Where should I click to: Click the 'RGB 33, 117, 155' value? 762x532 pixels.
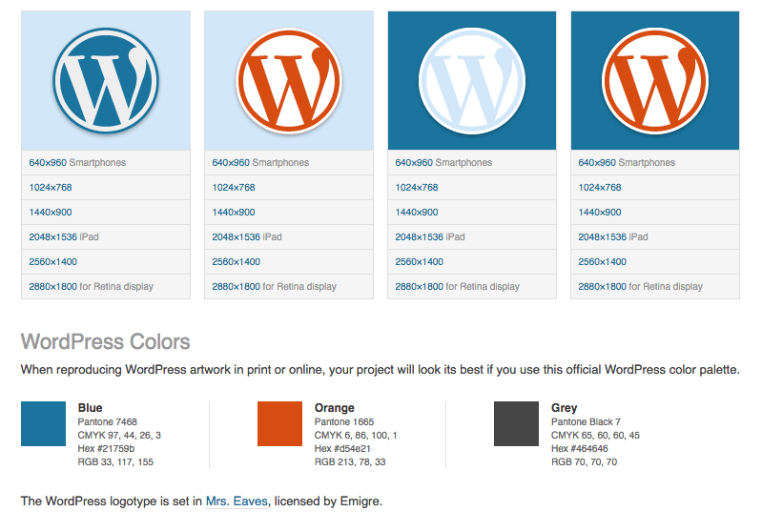point(115,462)
